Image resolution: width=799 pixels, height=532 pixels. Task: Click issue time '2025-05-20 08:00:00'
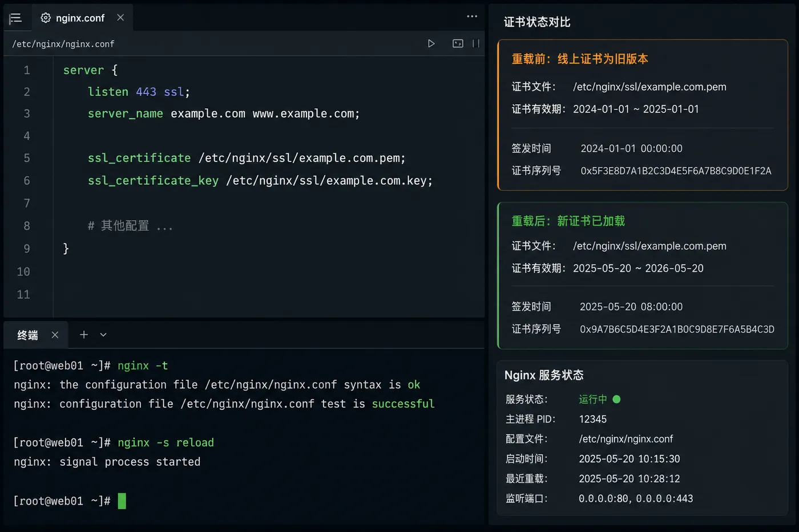click(x=631, y=307)
